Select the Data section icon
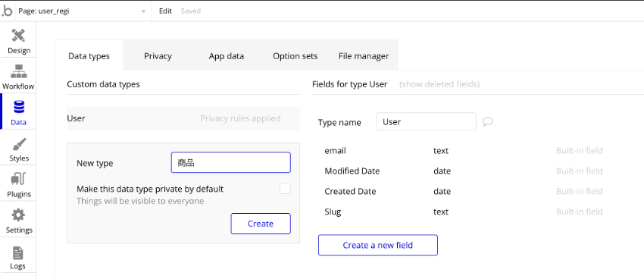Image resolution: width=644 pixels, height=279 pixels. (18, 107)
